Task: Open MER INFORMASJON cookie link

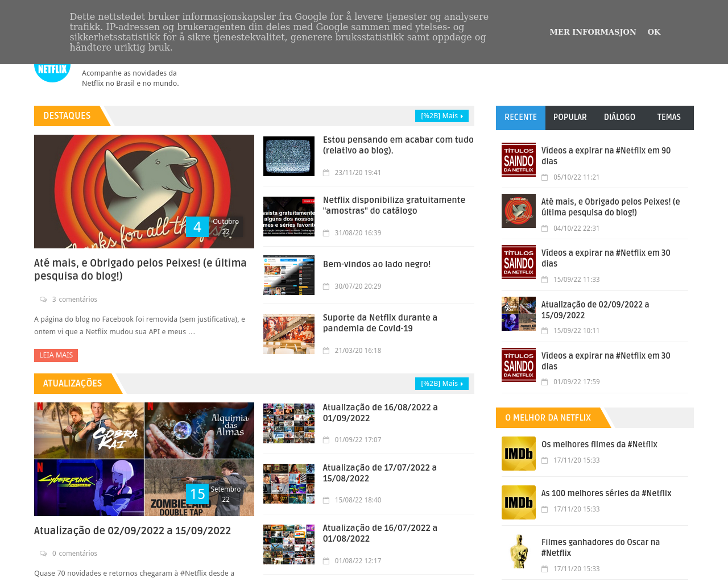Action: tap(593, 32)
